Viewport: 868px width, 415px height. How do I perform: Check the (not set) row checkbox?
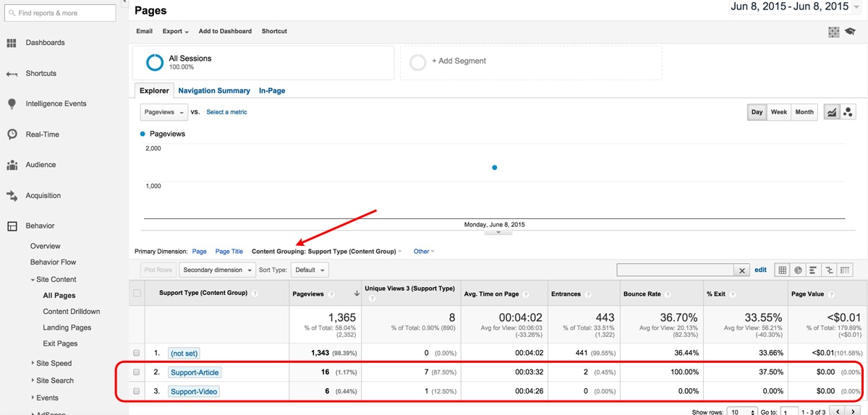(x=137, y=353)
